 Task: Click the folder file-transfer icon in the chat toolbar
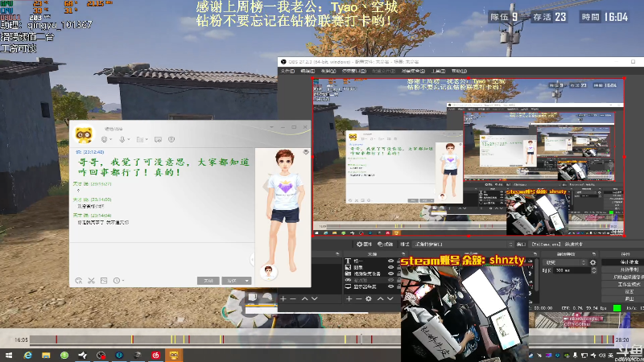139,139
